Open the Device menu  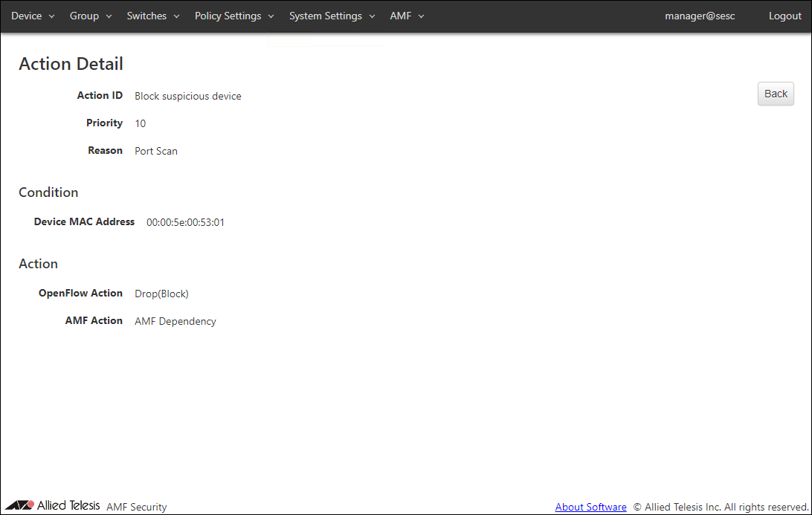click(x=32, y=16)
